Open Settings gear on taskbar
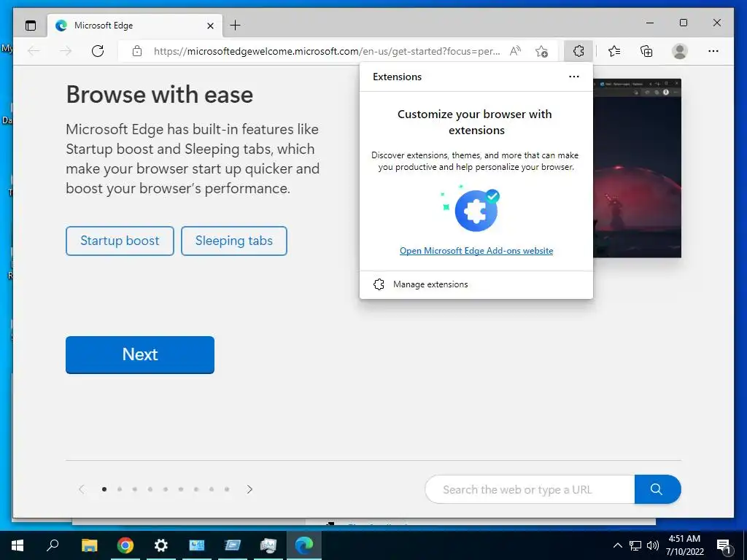 pos(161,545)
